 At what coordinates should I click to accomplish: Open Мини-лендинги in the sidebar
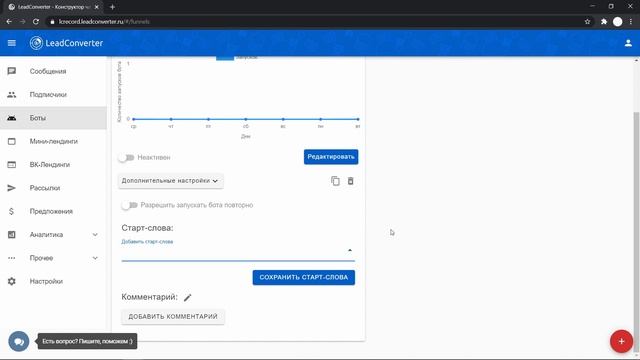coord(53,141)
